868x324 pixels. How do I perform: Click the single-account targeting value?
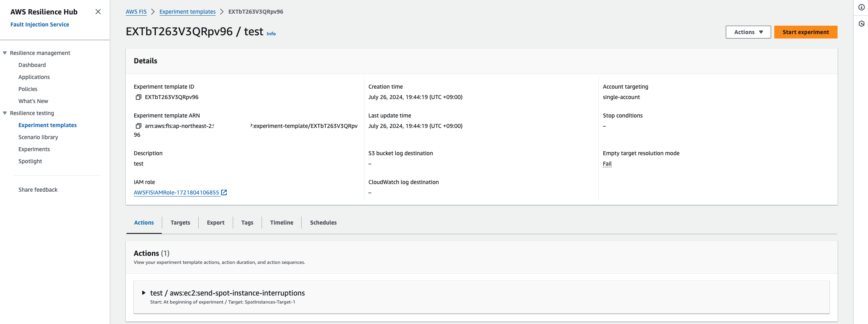(x=621, y=97)
